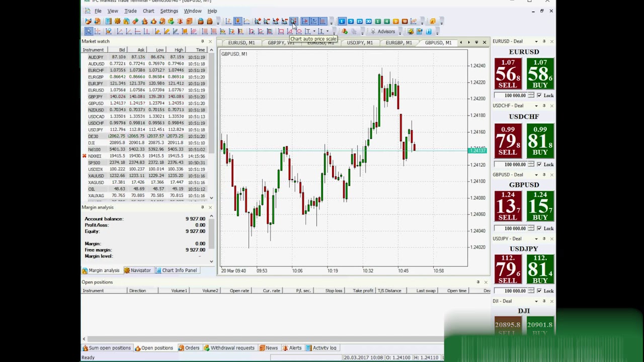Open the Trade menu
This screenshot has width=644, height=362.
130,11
